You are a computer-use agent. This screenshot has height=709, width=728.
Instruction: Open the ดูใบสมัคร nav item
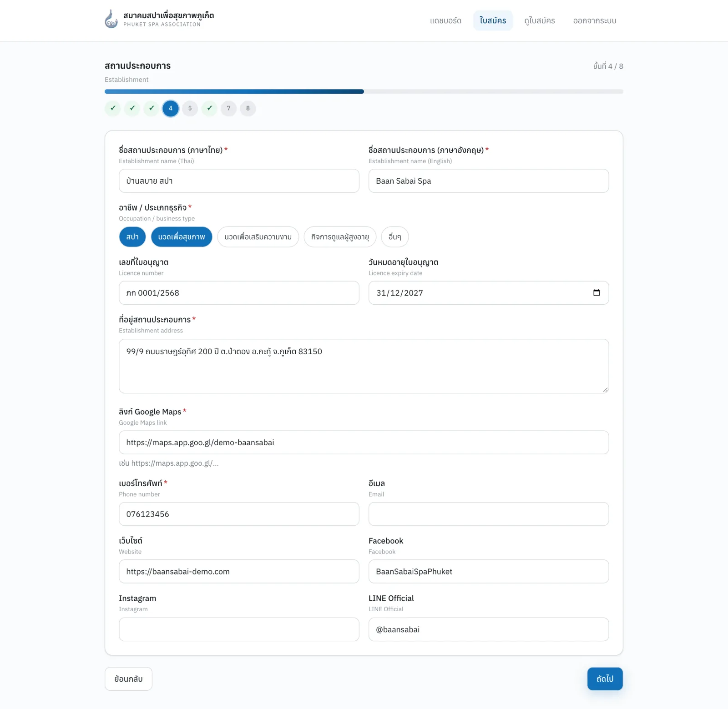point(540,20)
